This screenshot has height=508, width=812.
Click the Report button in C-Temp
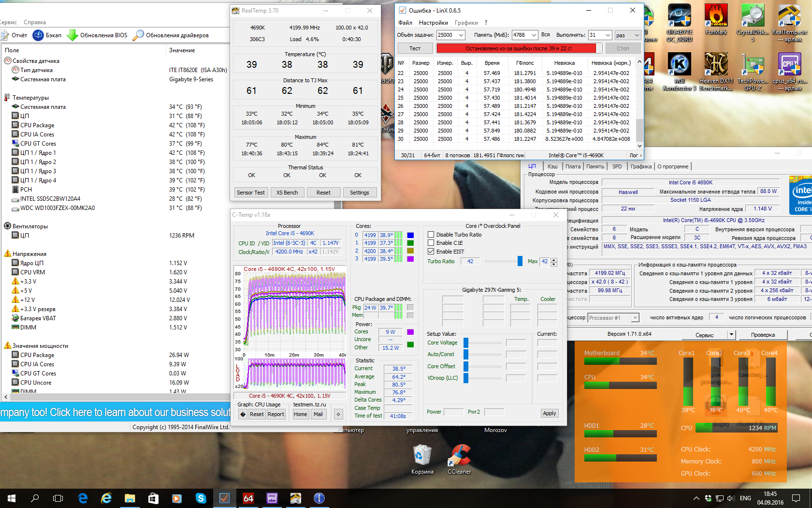276,414
